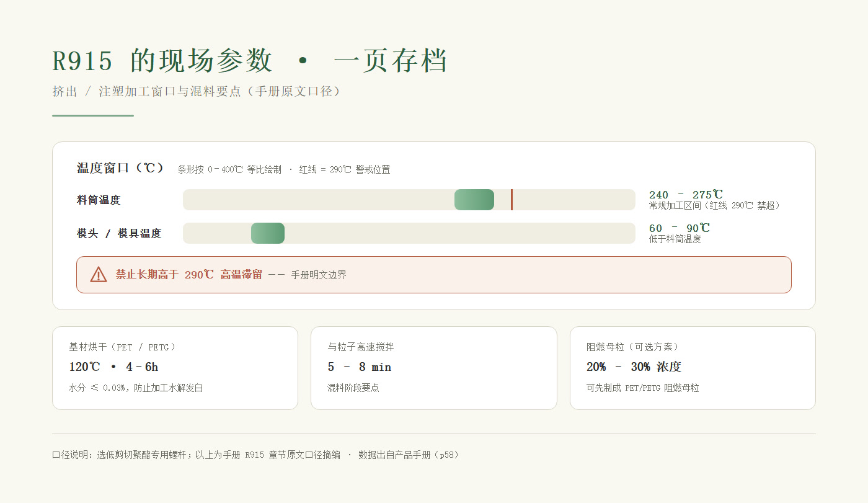Click the caption "低于料筒温度"
The image size is (868, 503).
click(675, 239)
